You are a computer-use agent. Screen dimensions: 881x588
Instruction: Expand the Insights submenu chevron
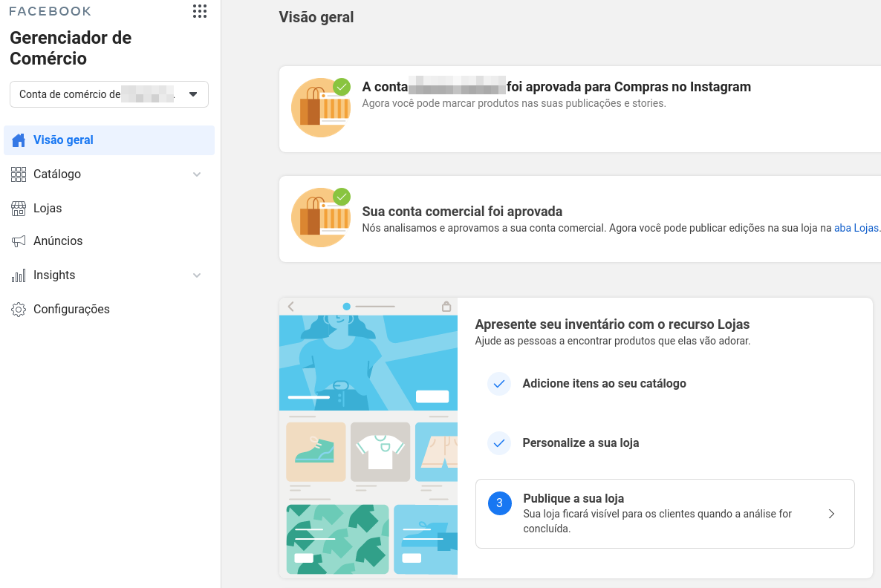[x=197, y=275]
